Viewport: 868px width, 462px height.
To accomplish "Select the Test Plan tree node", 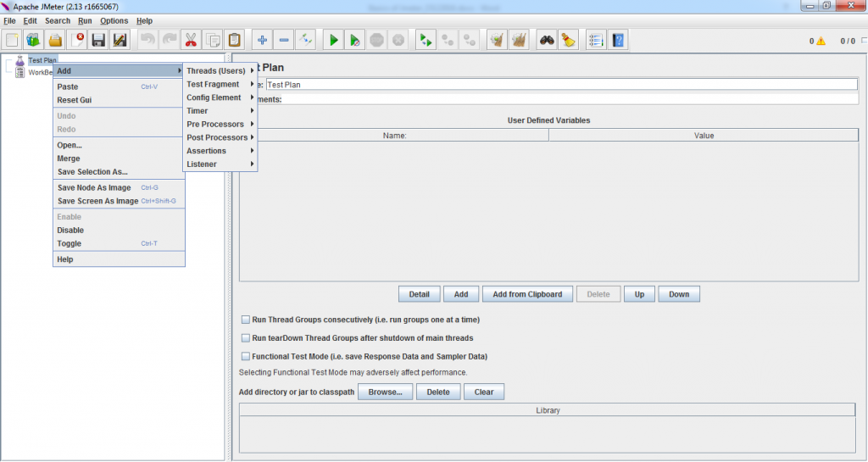I will pyautogui.click(x=42, y=60).
